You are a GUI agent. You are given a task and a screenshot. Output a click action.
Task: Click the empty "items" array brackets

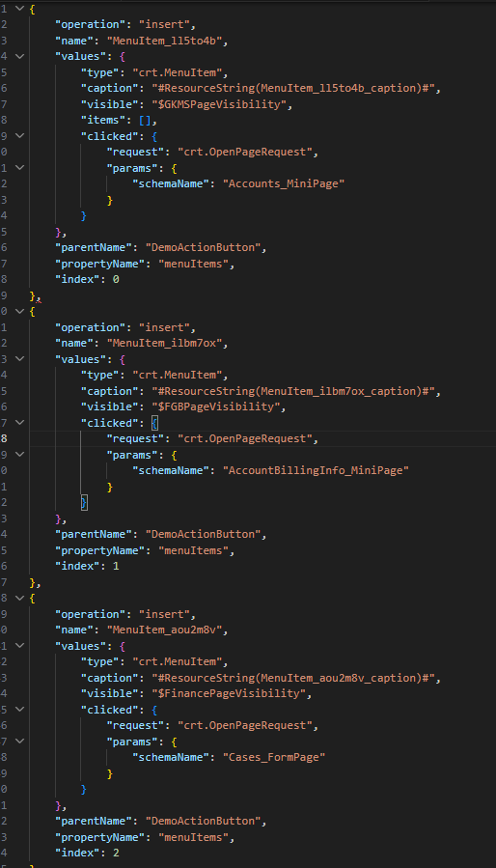coord(145,121)
